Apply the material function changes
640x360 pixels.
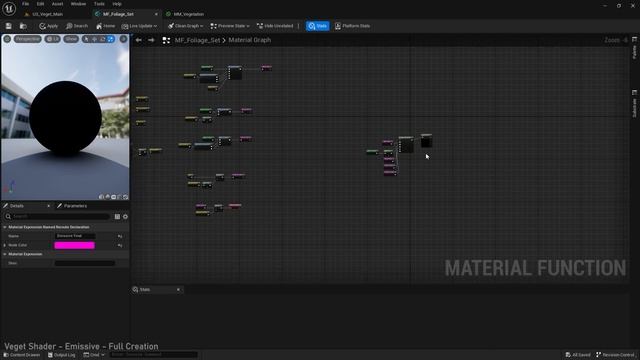coord(49,26)
